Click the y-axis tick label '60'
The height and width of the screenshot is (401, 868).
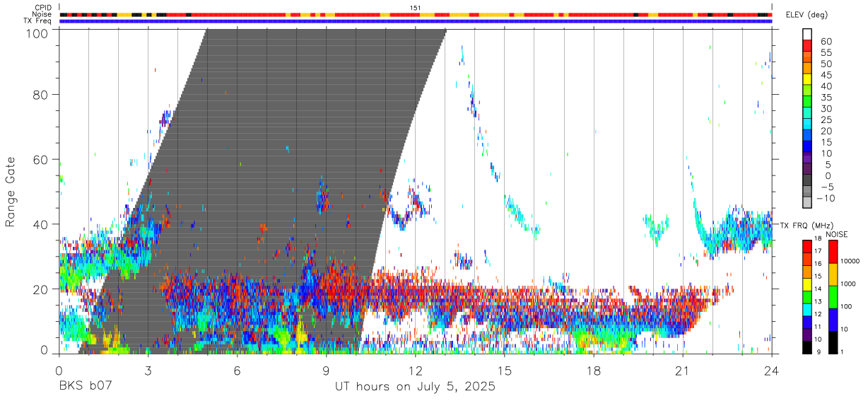pyautogui.click(x=42, y=159)
